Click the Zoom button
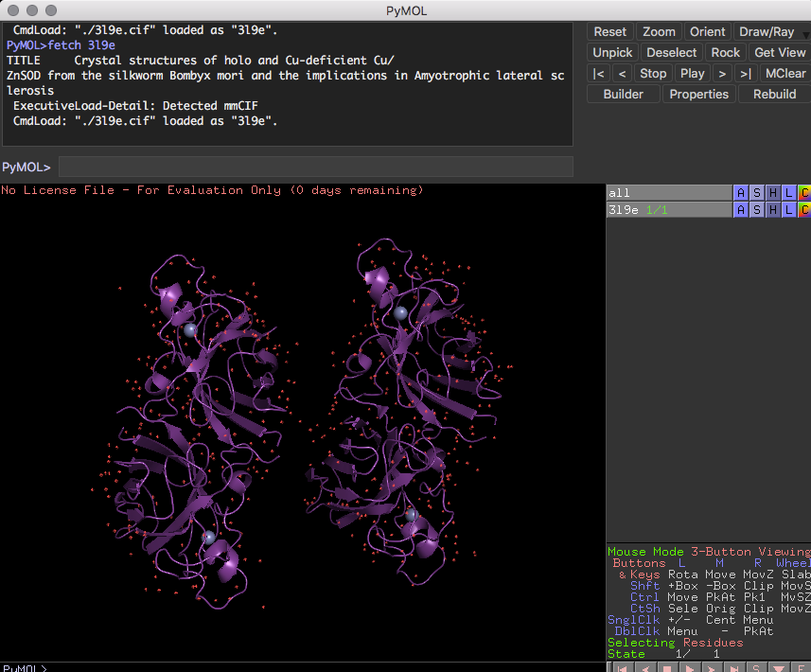The width and height of the screenshot is (811, 672). coord(659,31)
